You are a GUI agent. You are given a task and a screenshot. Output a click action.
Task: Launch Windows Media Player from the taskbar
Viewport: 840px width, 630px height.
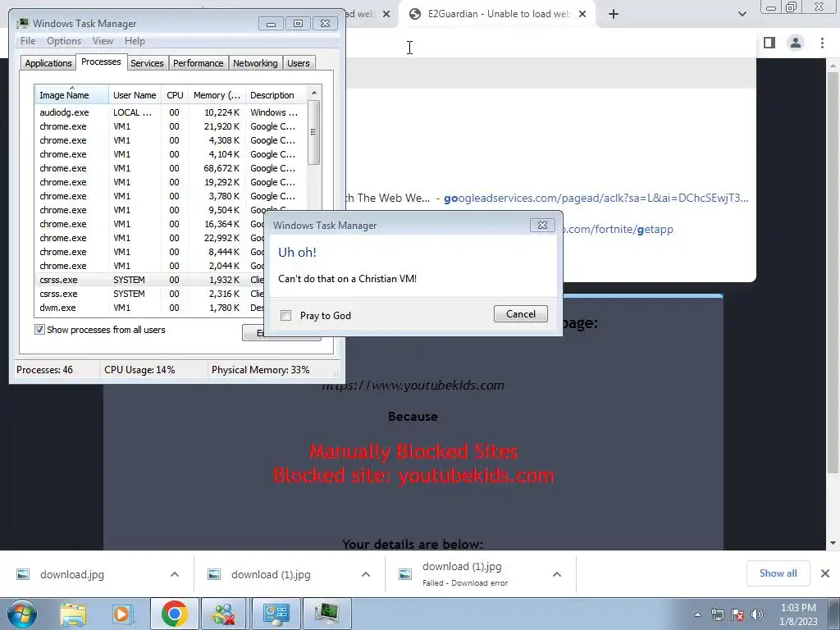tap(121, 614)
